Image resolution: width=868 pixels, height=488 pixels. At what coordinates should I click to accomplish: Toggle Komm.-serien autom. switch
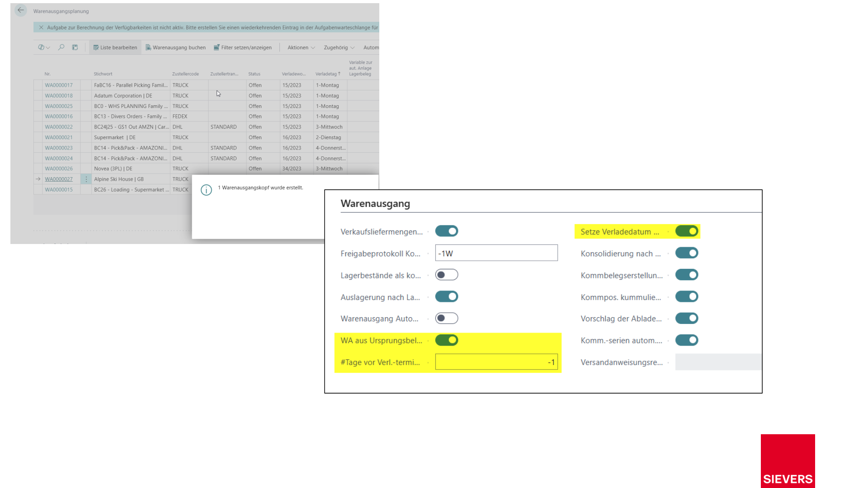coord(687,340)
